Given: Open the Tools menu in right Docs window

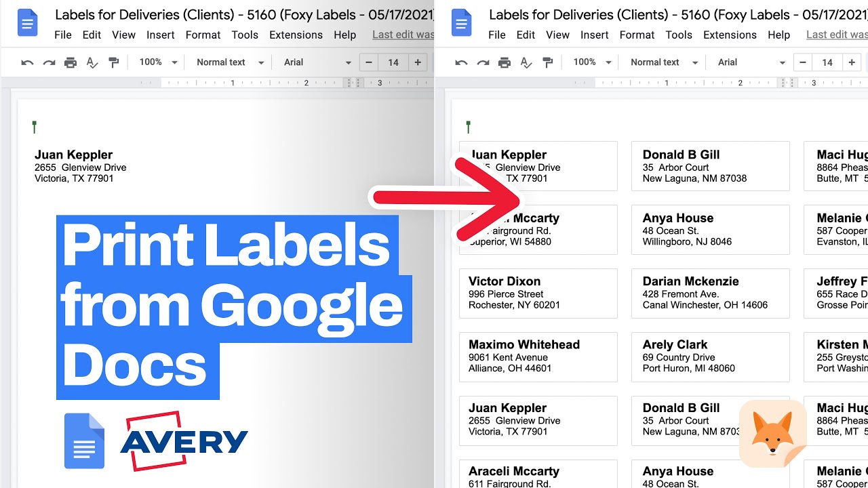Looking at the screenshot, I should coord(679,35).
